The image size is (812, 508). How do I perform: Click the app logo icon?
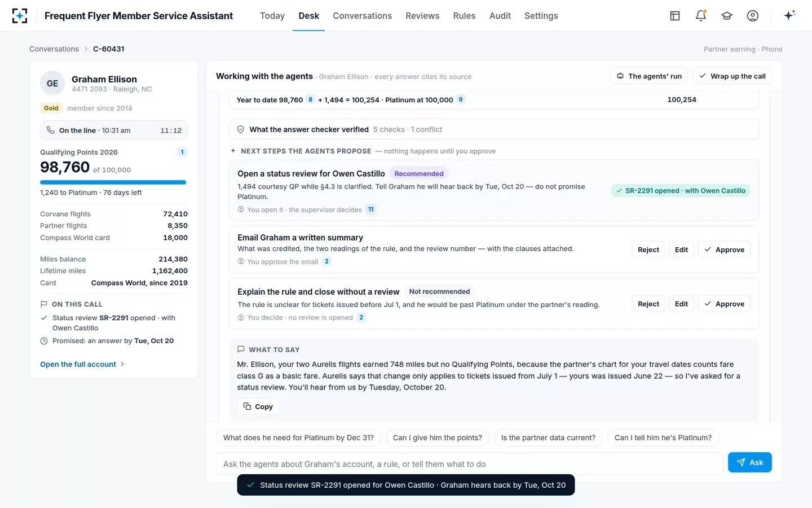pos(20,16)
